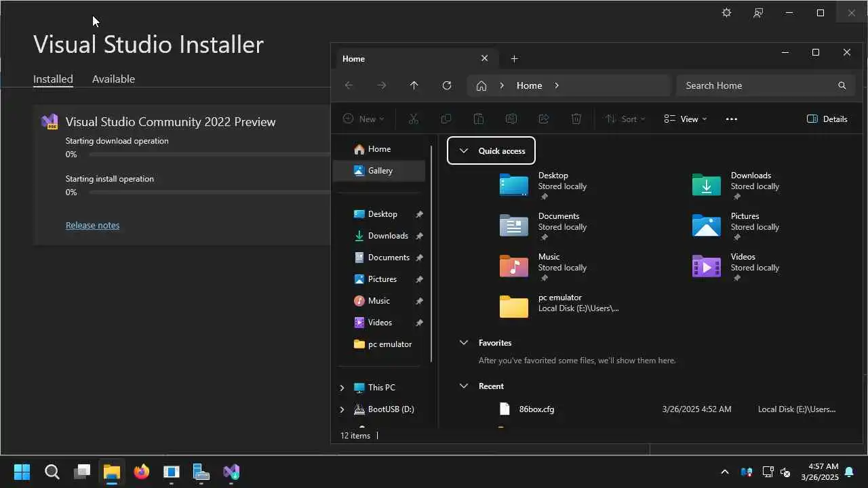Image resolution: width=868 pixels, height=488 pixels.
Task: Unpin Pictures from the sidebar
Action: [419, 279]
